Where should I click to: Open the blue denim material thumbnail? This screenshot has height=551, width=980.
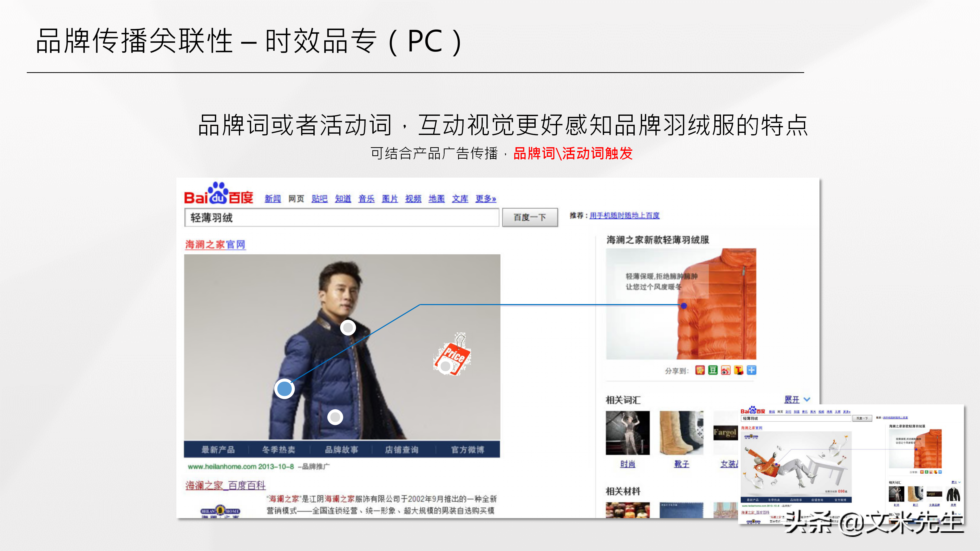point(681,510)
